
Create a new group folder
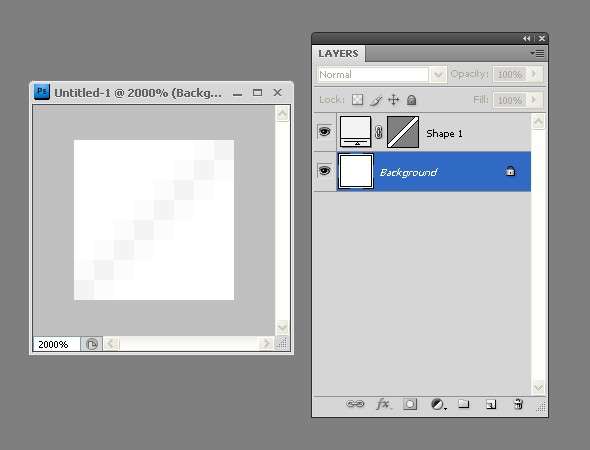464,404
